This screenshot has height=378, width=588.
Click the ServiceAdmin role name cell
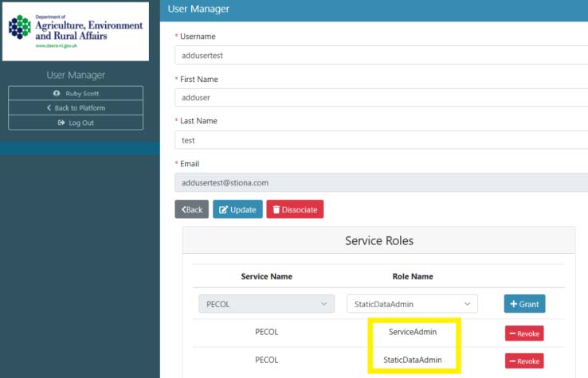click(412, 332)
